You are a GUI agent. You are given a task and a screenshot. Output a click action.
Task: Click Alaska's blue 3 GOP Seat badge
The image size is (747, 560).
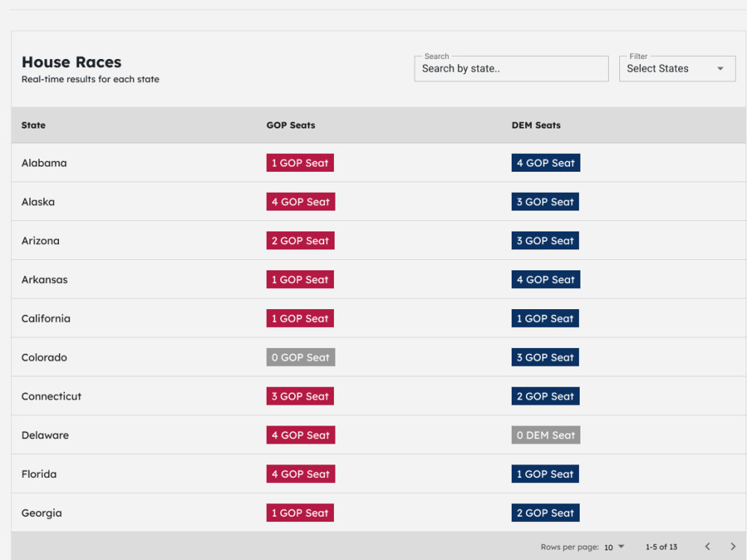[545, 202]
